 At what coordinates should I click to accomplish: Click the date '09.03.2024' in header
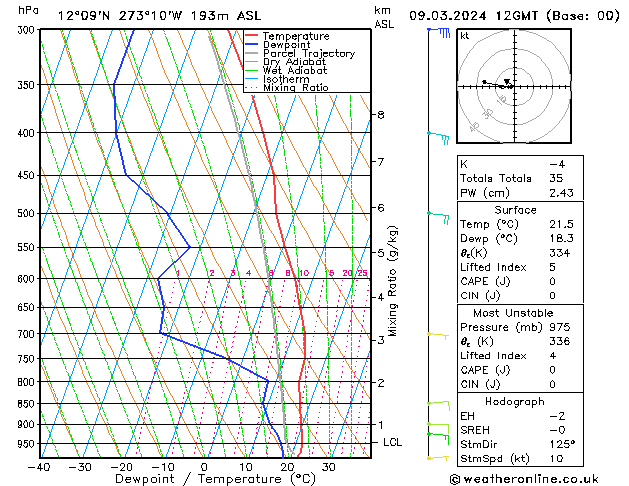point(448,16)
